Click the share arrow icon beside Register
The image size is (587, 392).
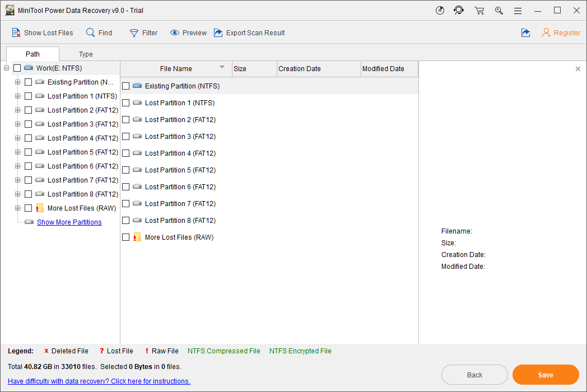(x=525, y=33)
